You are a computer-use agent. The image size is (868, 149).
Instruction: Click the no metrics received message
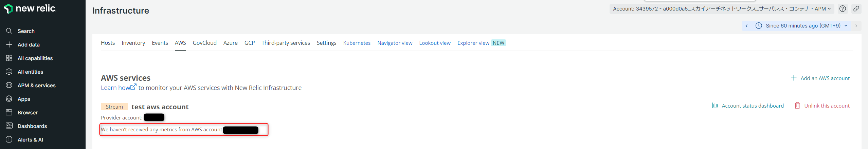(x=180, y=130)
